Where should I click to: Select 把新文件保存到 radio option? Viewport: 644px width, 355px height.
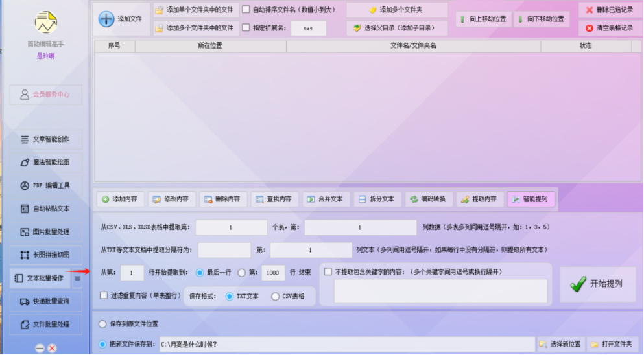pyautogui.click(x=102, y=345)
